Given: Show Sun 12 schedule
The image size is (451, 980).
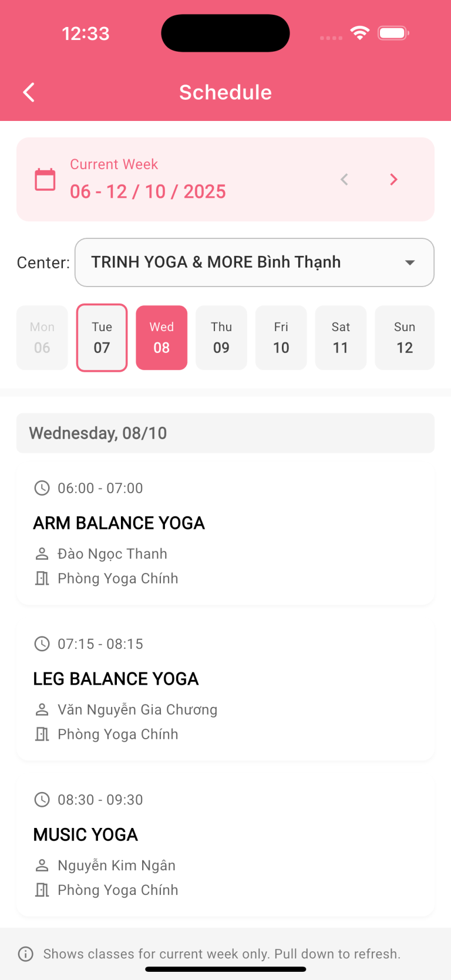Looking at the screenshot, I should (404, 338).
